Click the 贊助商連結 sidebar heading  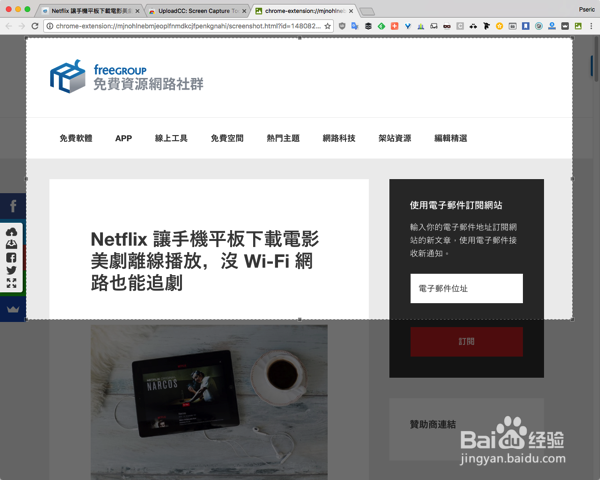(x=433, y=424)
